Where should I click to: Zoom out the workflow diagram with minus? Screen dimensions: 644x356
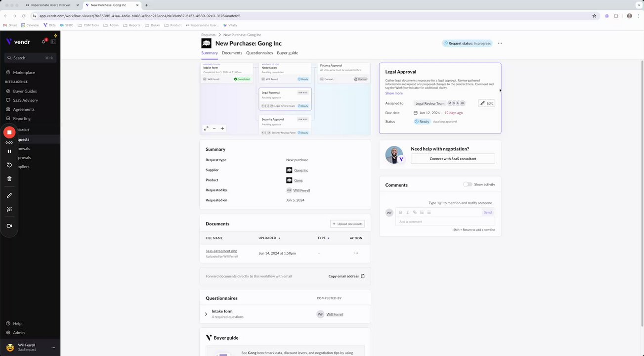pos(214,128)
